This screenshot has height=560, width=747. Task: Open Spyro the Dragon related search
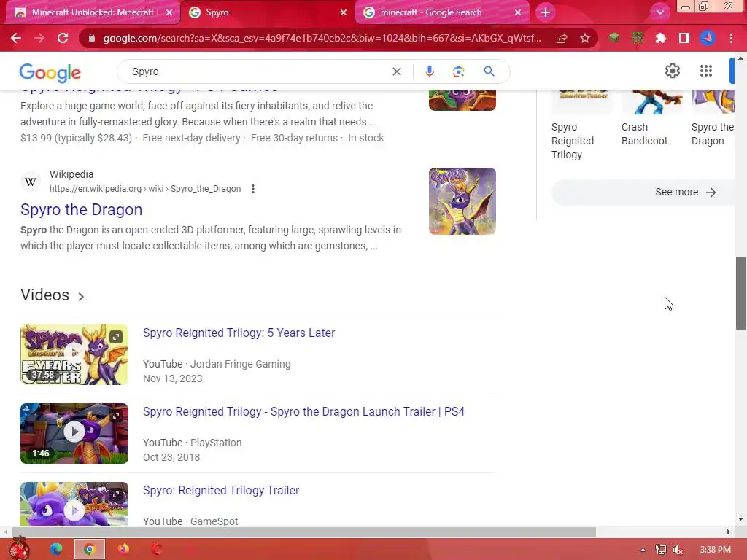click(712, 119)
